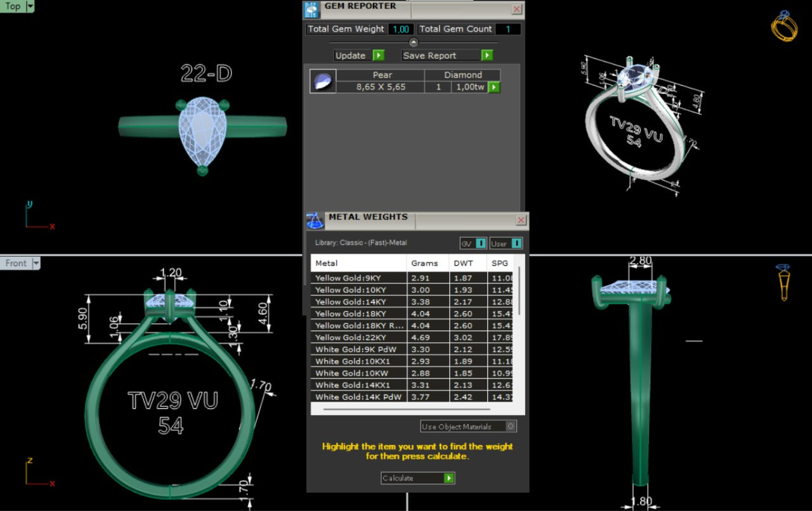Click the horizontal scrollbar under metal list
Viewport: 812px width, 511px height.
pyautogui.click(x=408, y=410)
